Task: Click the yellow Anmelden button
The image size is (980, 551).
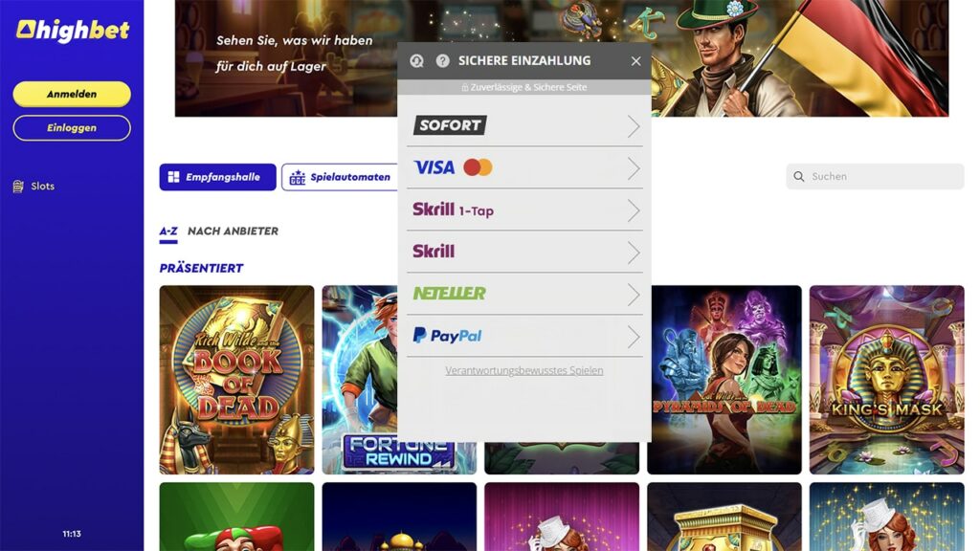Action: pos(72,94)
